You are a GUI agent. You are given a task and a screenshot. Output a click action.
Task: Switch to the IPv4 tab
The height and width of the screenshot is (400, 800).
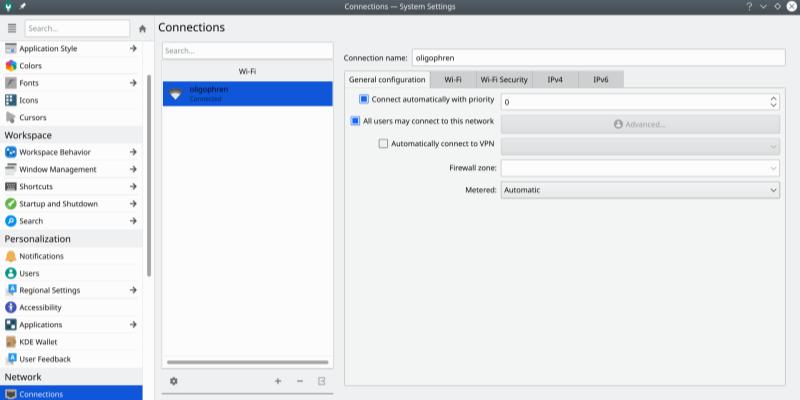(x=553, y=79)
